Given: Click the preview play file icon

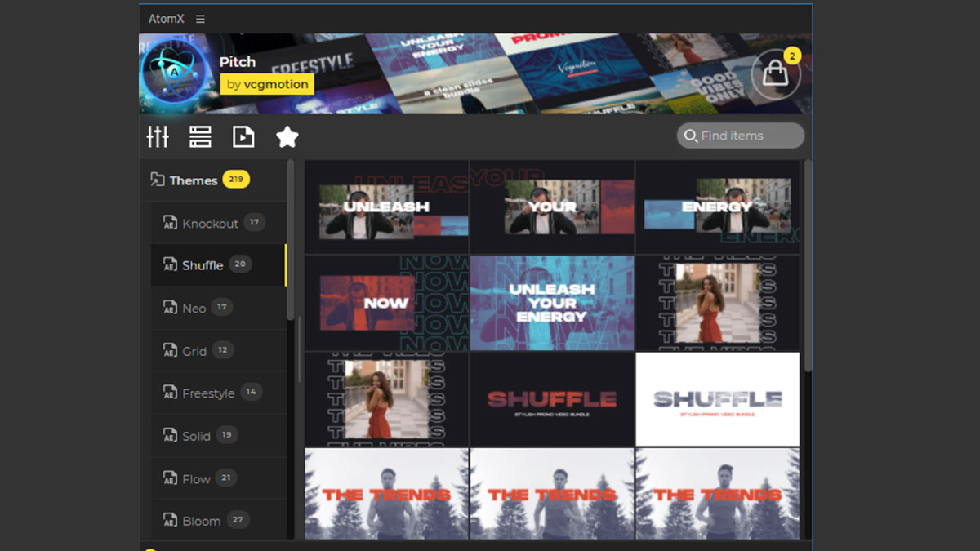Looking at the screenshot, I should pos(243,137).
